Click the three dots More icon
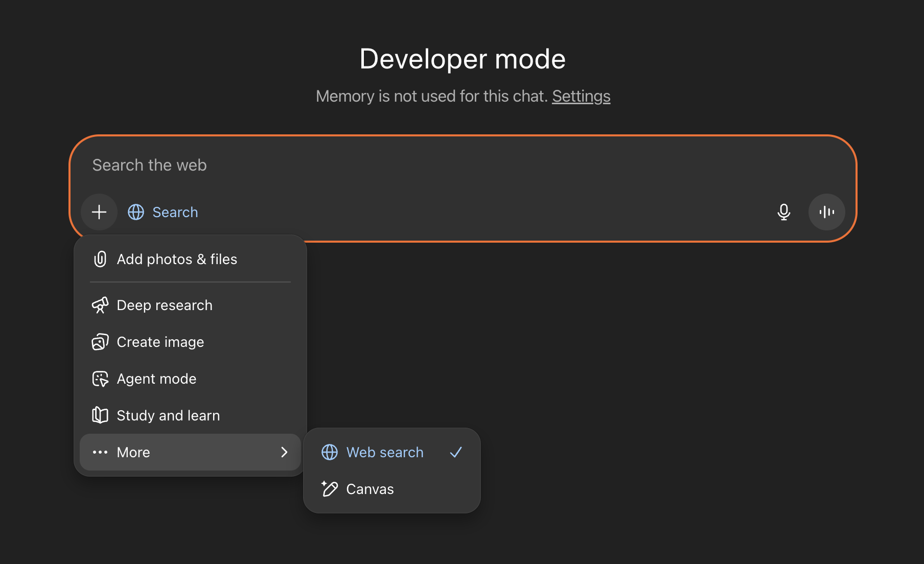This screenshot has height=564, width=924. (100, 452)
